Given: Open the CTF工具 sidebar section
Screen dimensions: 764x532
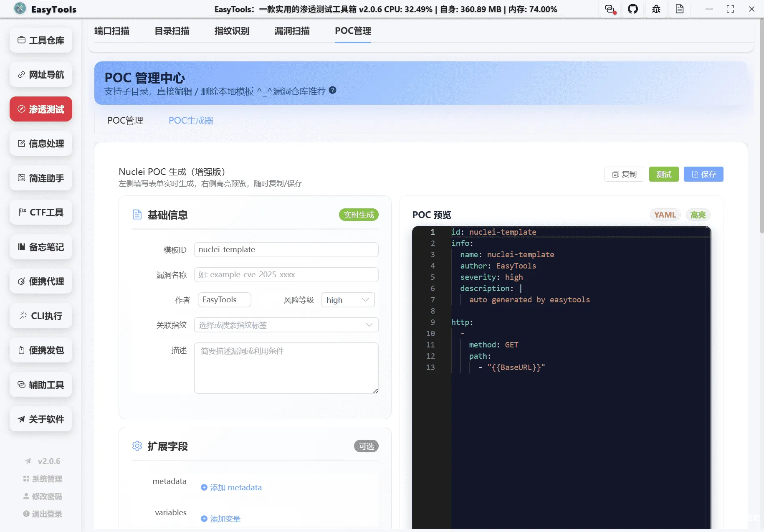Looking at the screenshot, I should pyautogui.click(x=40, y=212).
